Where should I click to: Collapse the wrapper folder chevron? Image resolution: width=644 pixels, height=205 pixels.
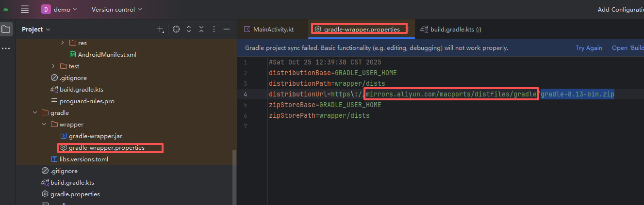pos(44,125)
